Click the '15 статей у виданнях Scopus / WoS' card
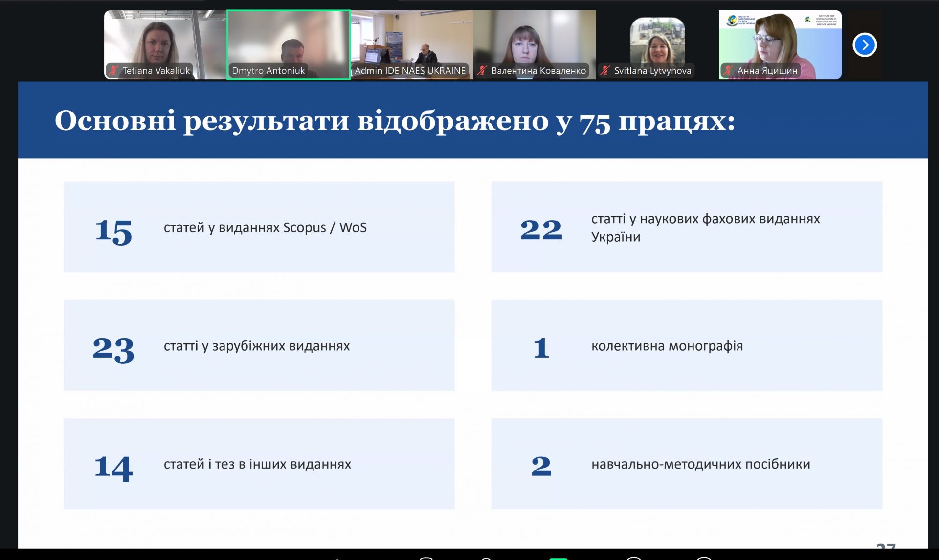This screenshot has width=939, height=560. click(x=259, y=227)
